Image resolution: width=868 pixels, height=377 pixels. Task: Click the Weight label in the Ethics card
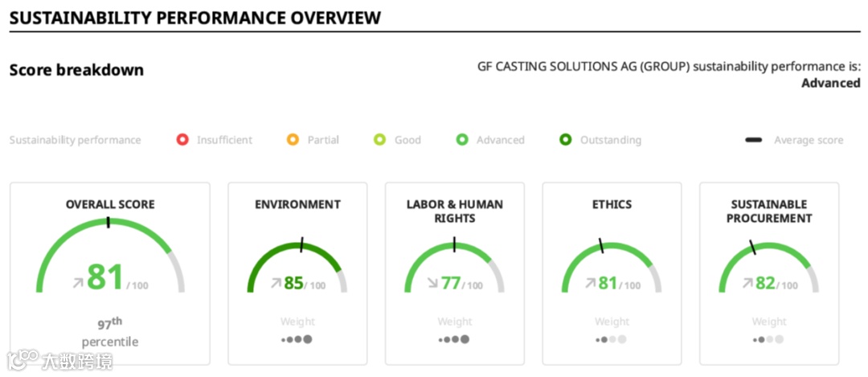pos(612,322)
